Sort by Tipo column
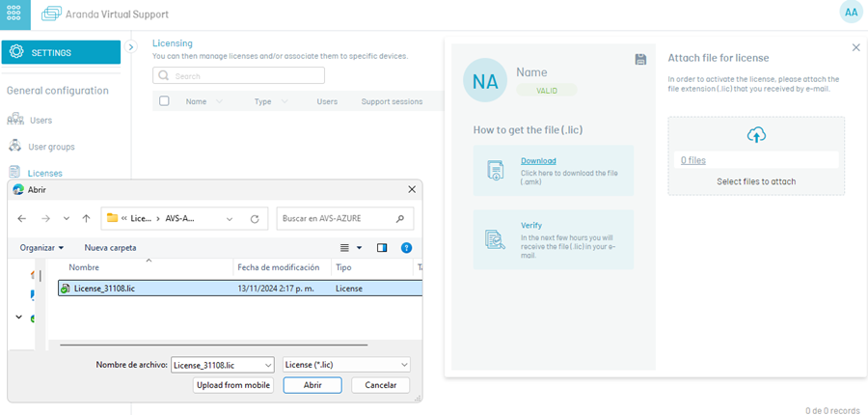The height and width of the screenshot is (415, 868). click(x=343, y=267)
